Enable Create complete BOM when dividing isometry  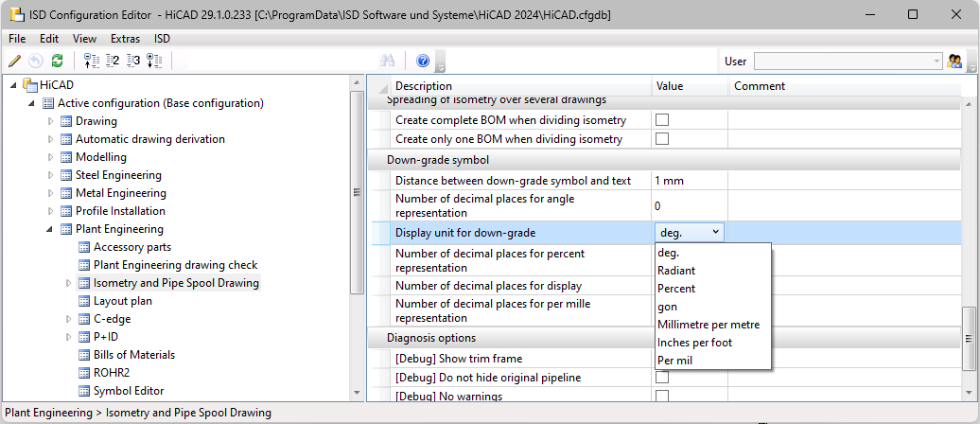pos(661,119)
